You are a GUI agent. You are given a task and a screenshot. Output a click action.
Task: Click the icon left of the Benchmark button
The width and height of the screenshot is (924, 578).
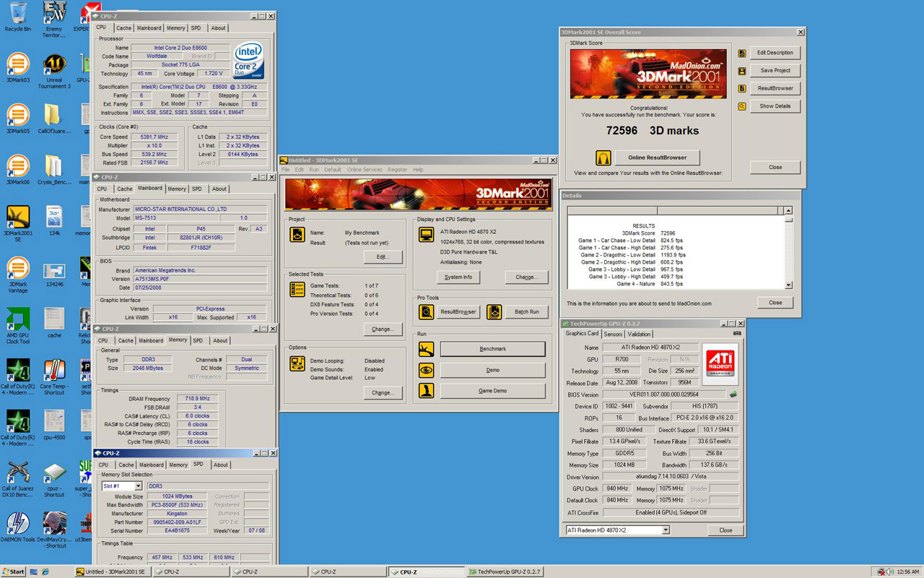tap(426, 349)
